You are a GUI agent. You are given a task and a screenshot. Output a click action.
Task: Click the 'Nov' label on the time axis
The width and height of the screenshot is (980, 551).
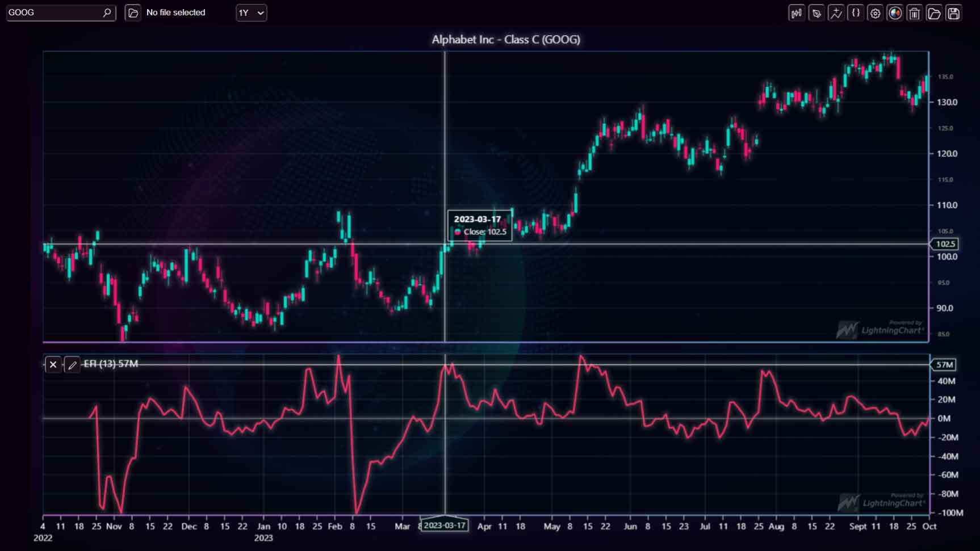click(x=114, y=526)
